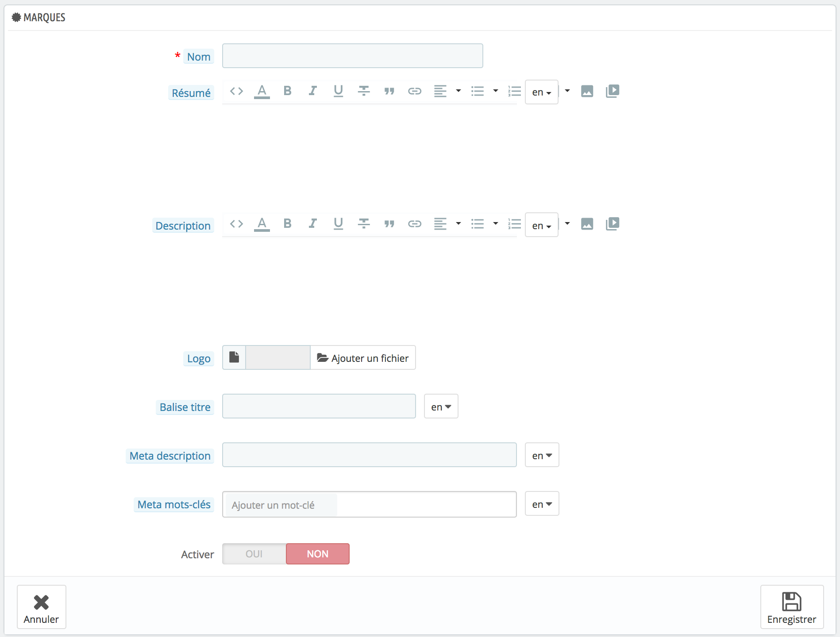Click the Logo file name field

click(x=278, y=357)
